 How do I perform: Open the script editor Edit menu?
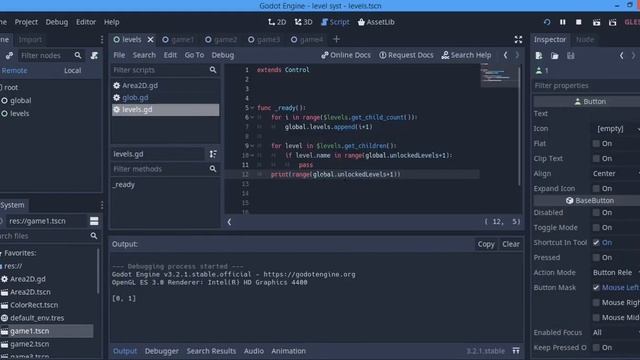click(170, 55)
